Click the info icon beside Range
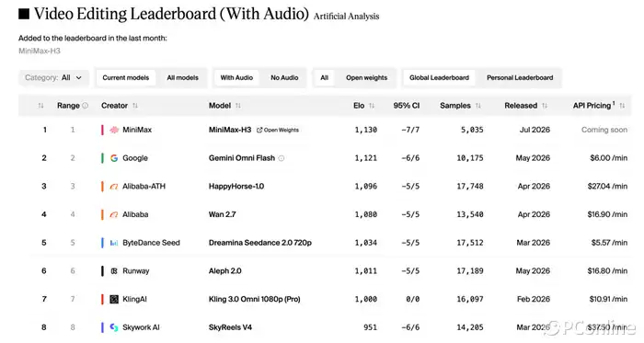Image resolution: width=644 pixels, height=343 pixels. tap(85, 106)
